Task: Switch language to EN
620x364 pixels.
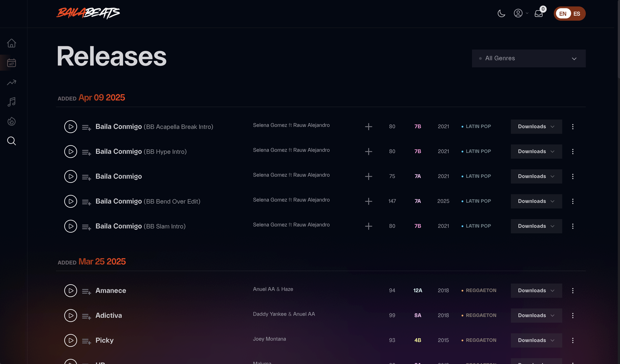Action: click(563, 14)
